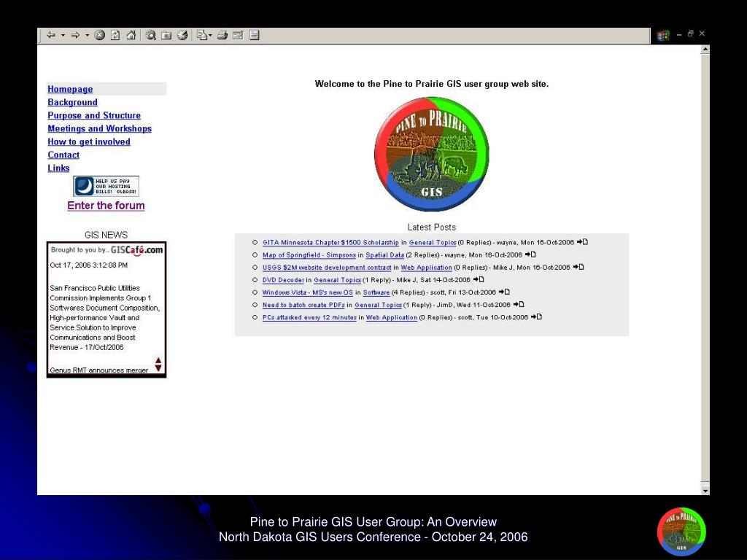Open Spatial Data category link
747x560 pixels.
point(385,255)
